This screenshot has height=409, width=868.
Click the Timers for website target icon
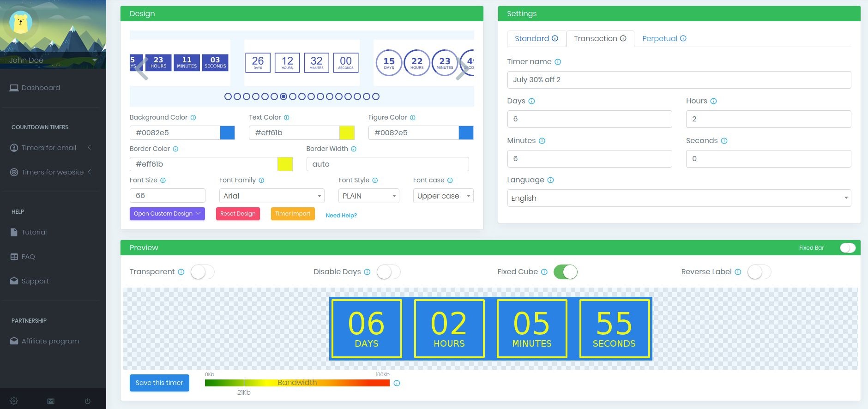click(x=14, y=172)
